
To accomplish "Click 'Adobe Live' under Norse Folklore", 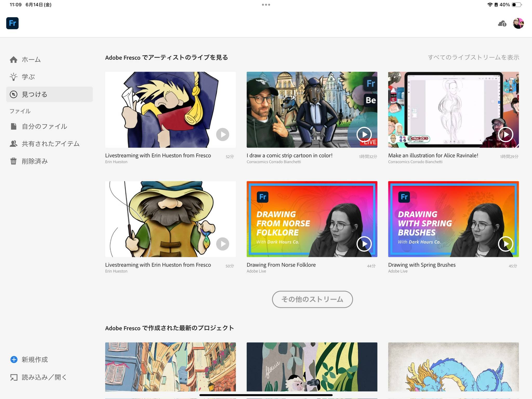I will tap(256, 271).
